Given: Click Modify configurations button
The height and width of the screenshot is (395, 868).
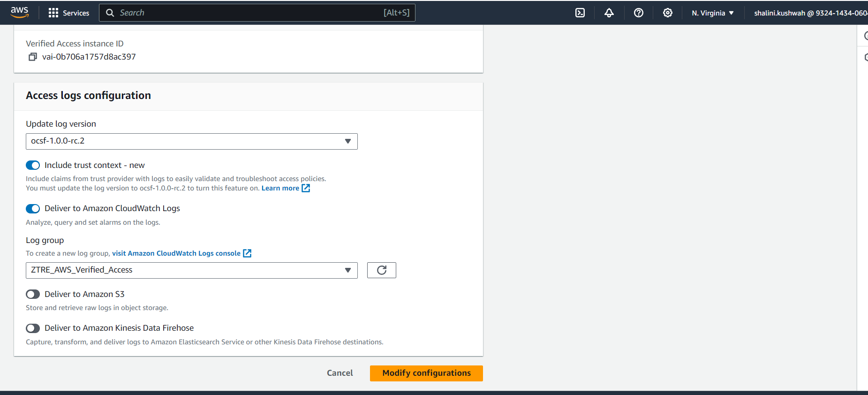Looking at the screenshot, I should coord(426,373).
